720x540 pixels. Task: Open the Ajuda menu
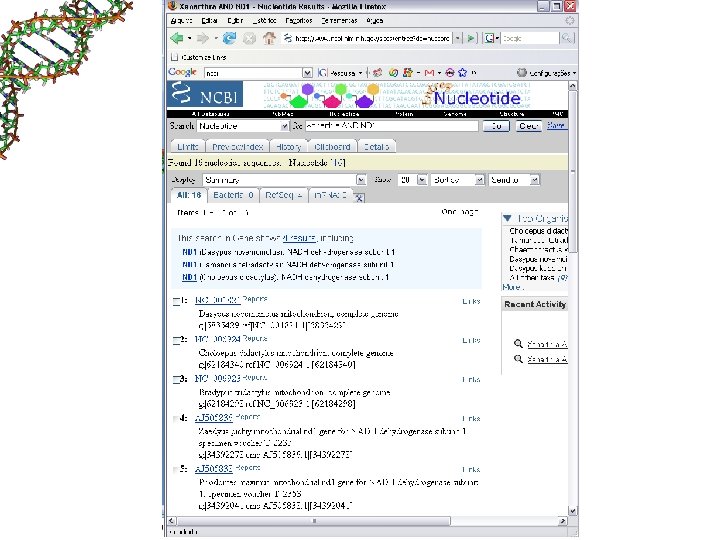(x=375, y=21)
